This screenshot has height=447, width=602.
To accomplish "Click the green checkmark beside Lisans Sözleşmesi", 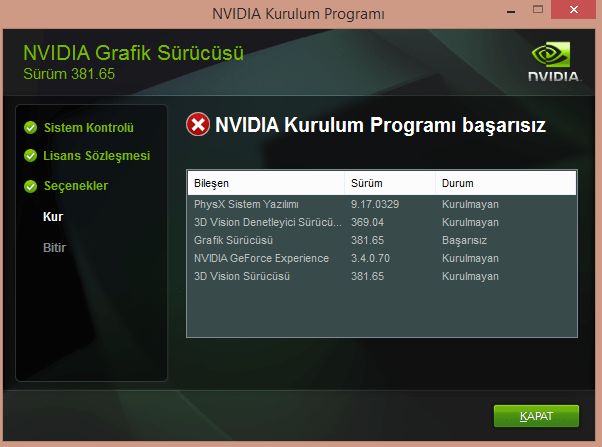I will [x=30, y=156].
